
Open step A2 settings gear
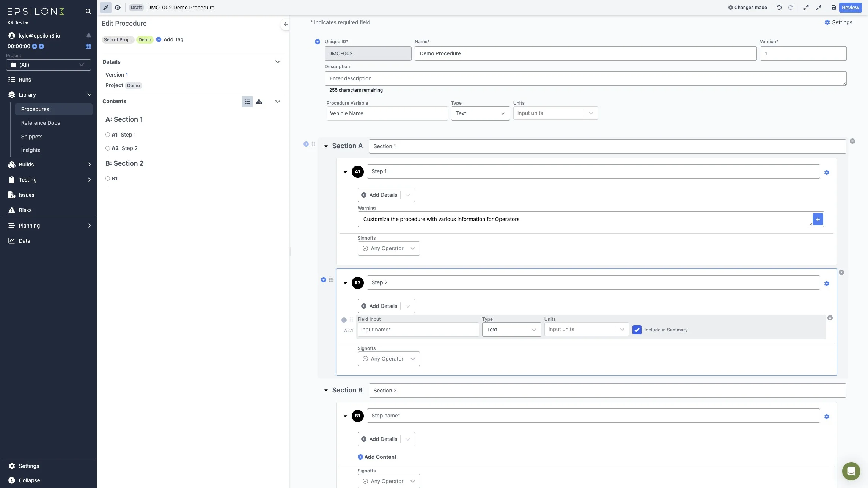[827, 284]
